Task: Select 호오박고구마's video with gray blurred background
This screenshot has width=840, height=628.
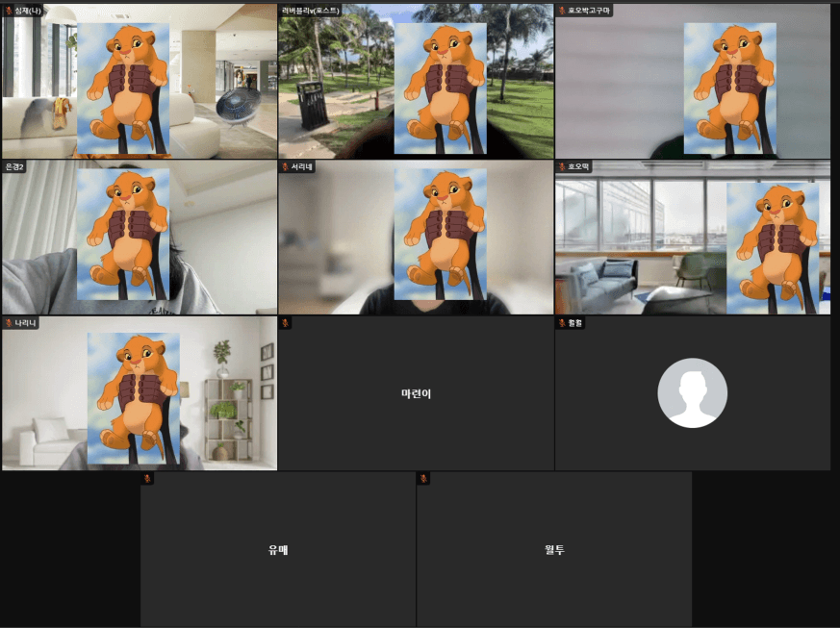Action: [693, 81]
